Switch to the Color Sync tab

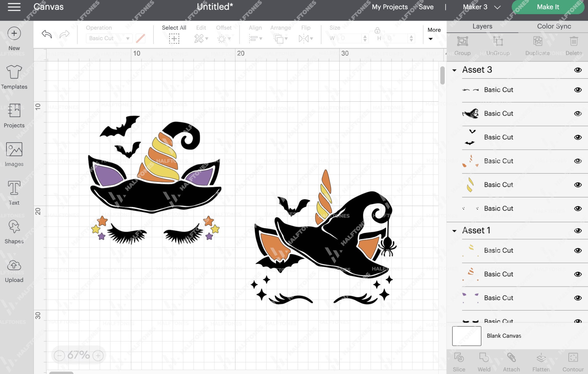554,26
